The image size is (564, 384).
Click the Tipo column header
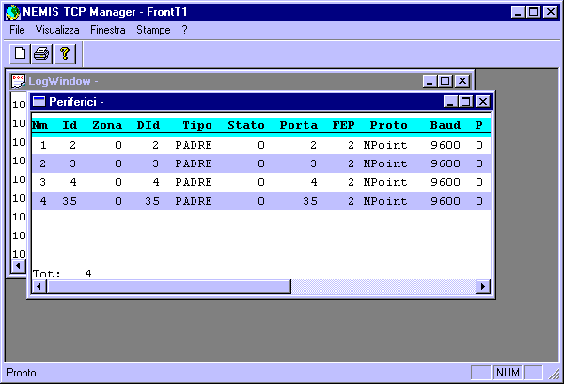[197, 125]
